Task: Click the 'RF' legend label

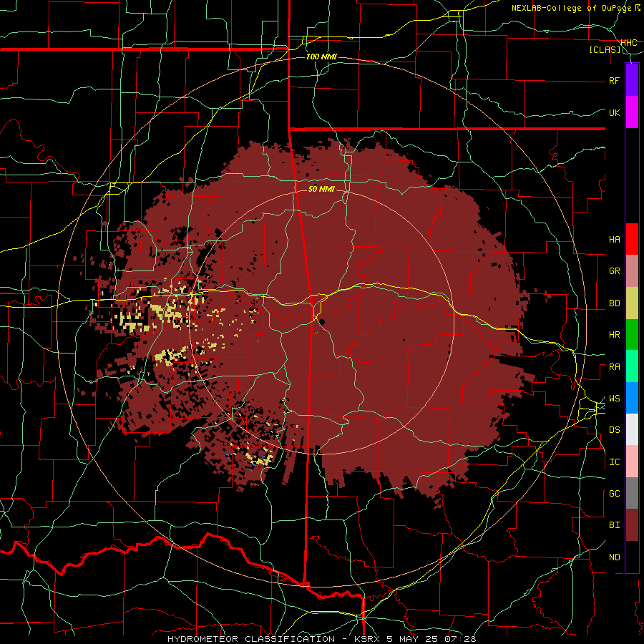Action: click(614, 80)
